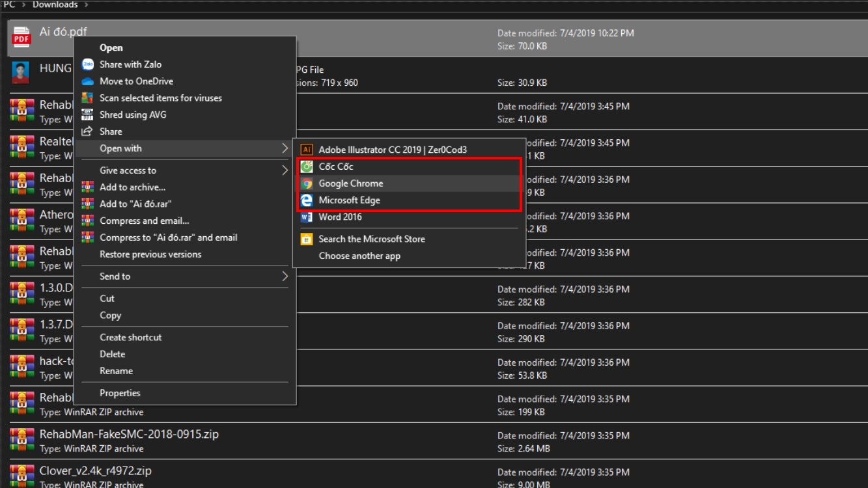Choose Add to archive...
Viewport: 868px width, 488px height.
coord(185,187)
